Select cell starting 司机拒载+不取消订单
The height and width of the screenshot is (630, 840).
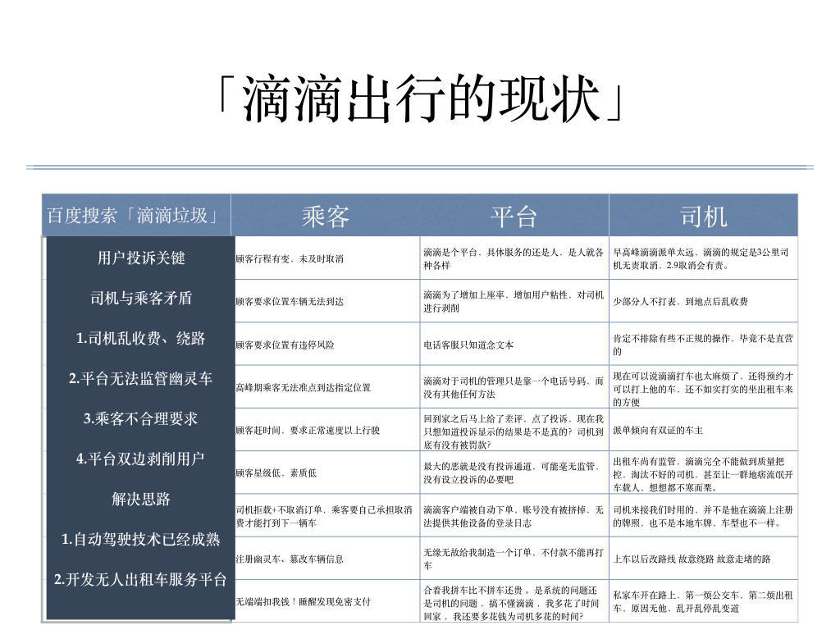pyautogui.click(x=327, y=516)
